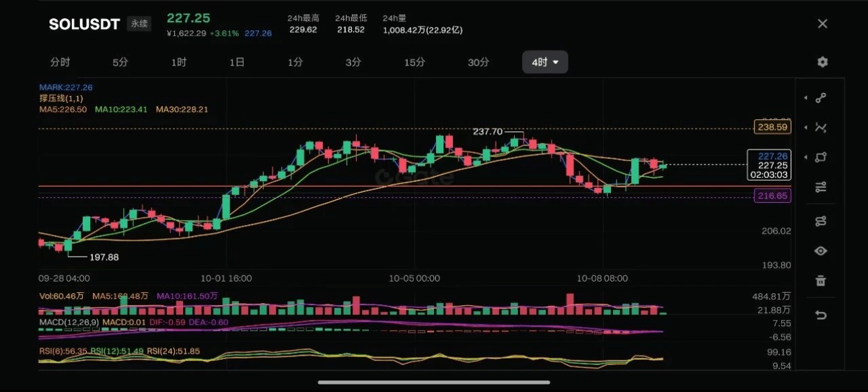The width and height of the screenshot is (868, 392).
Task: Expand the rectangle tool submenu arrow
Action: 806,157
